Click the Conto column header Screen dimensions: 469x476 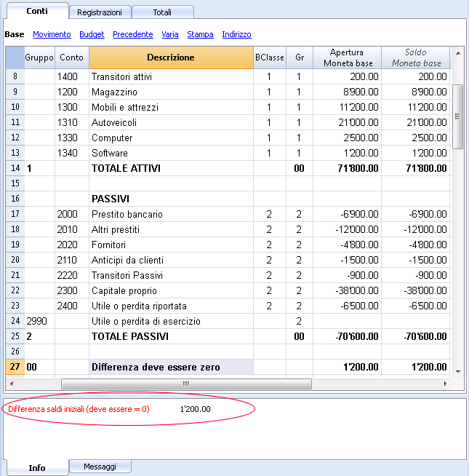[71, 57]
